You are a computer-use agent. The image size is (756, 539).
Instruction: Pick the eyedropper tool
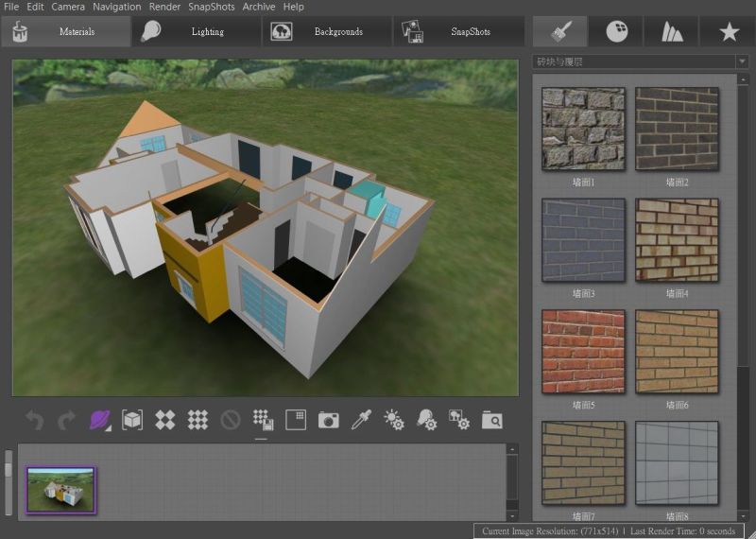click(361, 420)
